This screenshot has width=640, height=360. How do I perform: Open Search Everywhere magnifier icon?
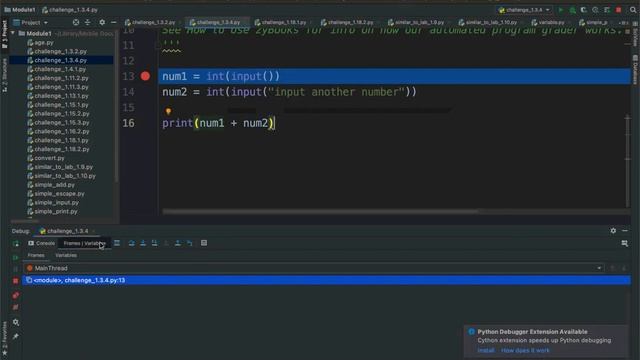click(633, 10)
